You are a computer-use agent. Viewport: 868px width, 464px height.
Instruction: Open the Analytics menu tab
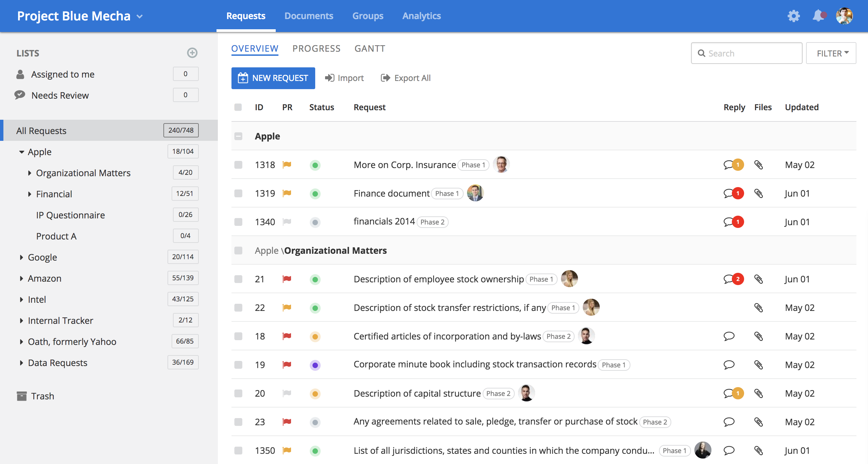click(x=422, y=16)
